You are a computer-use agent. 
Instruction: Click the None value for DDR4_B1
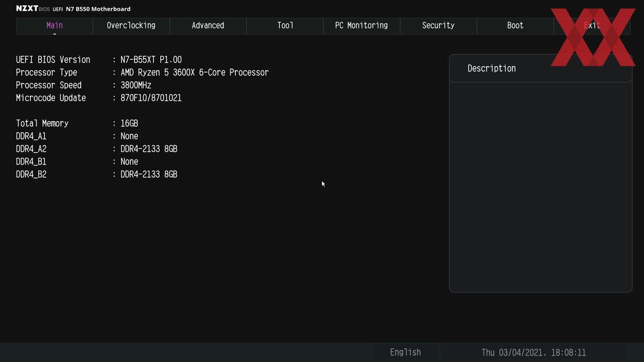[x=129, y=162]
